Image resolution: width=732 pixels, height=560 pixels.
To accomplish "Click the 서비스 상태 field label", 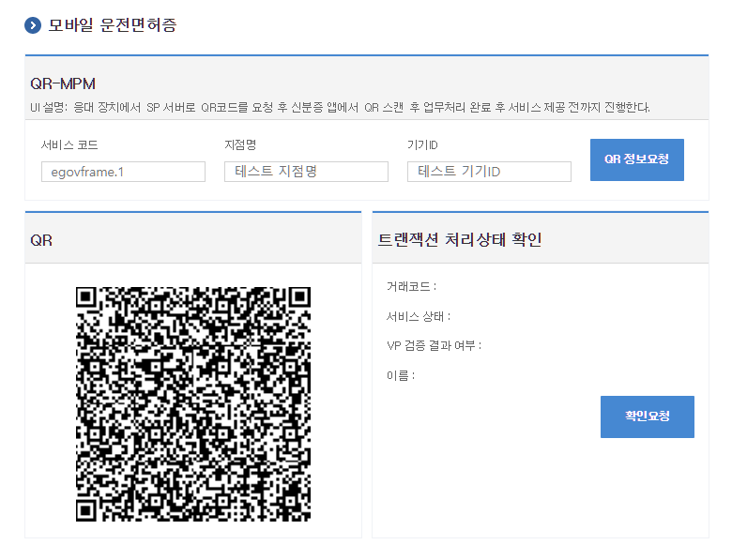I will 418,316.
